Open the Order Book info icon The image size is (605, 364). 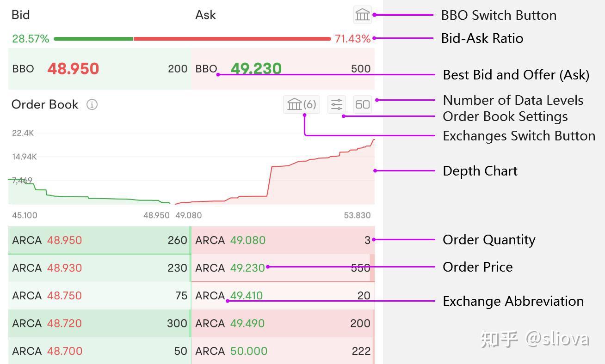pyautogui.click(x=92, y=105)
